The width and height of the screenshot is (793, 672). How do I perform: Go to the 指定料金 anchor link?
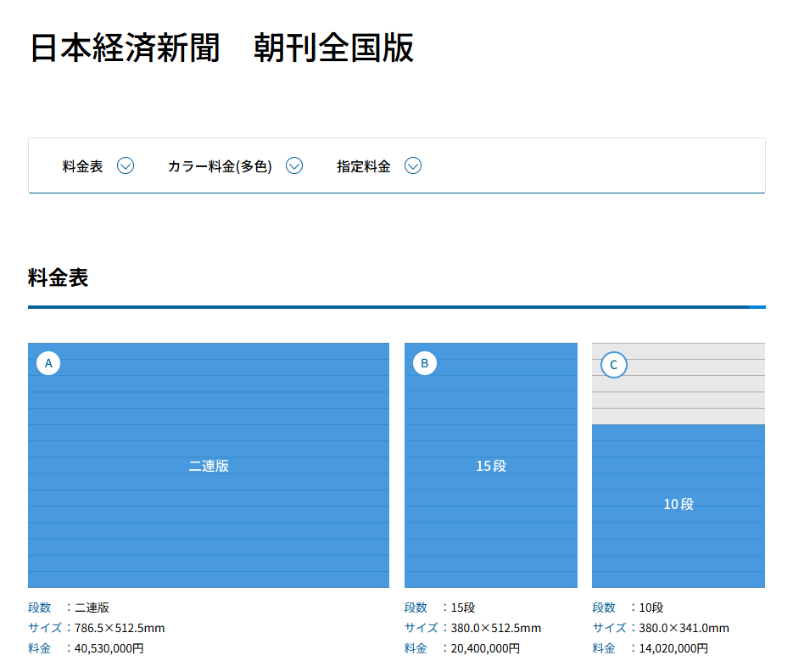pos(379,166)
